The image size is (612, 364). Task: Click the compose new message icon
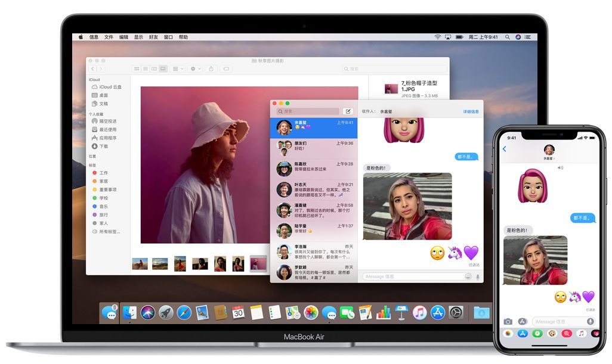point(348,111)
